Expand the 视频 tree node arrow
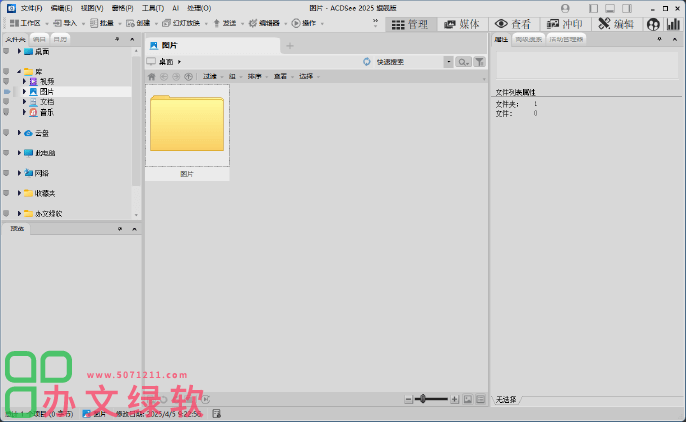Image resolution: width=686 pixels, height=422 pixels. pyautogui.click(x=24, y=81)
